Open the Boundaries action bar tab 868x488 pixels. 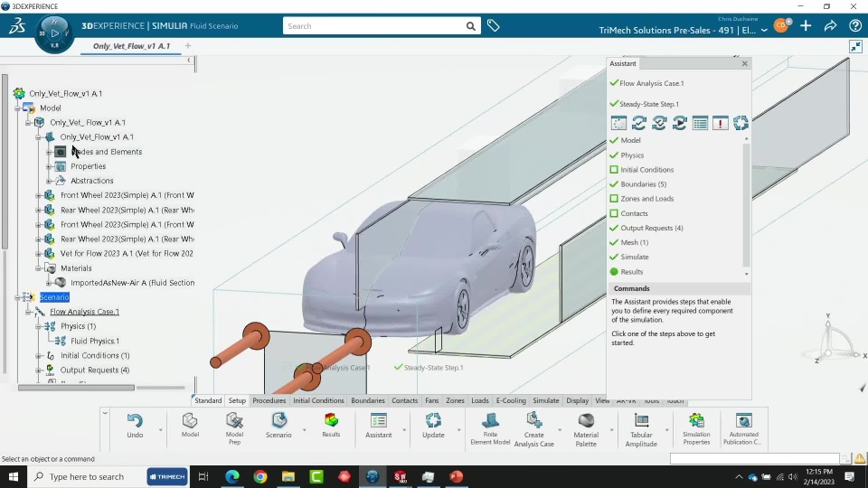click(x=368, y=400)
